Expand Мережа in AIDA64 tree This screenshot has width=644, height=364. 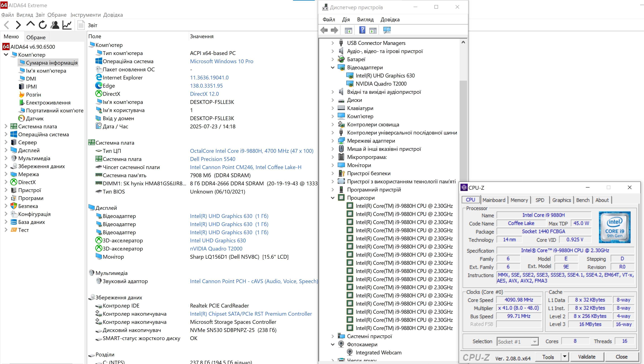[6, 174]
